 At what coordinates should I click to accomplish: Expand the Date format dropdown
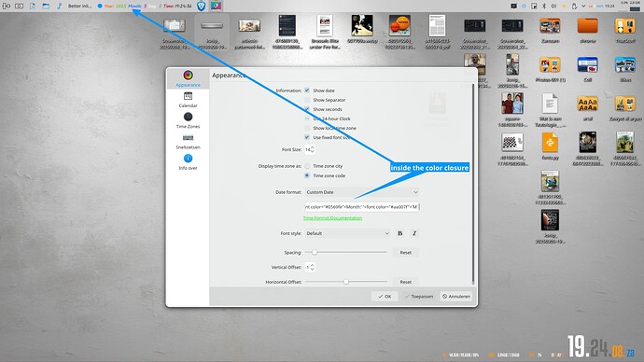click(x=362, y=192)
